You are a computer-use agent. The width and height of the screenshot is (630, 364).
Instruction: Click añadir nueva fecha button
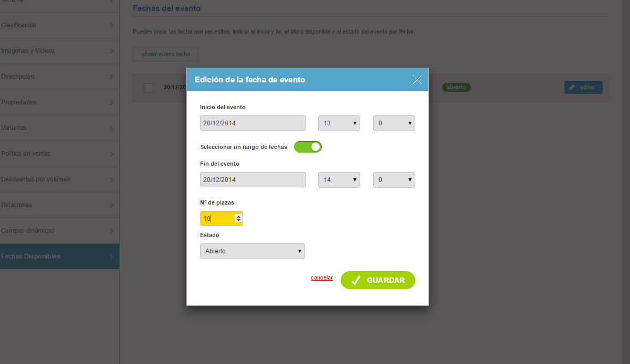pos(165,54)
